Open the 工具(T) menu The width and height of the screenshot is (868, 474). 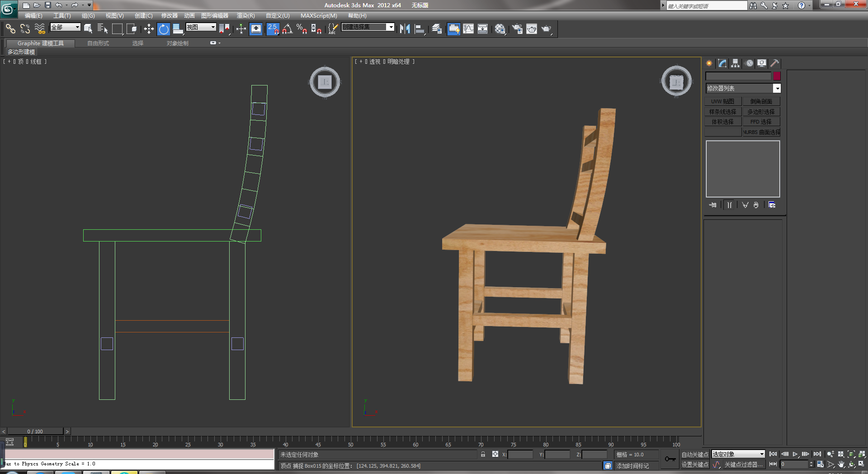[62, 15]
